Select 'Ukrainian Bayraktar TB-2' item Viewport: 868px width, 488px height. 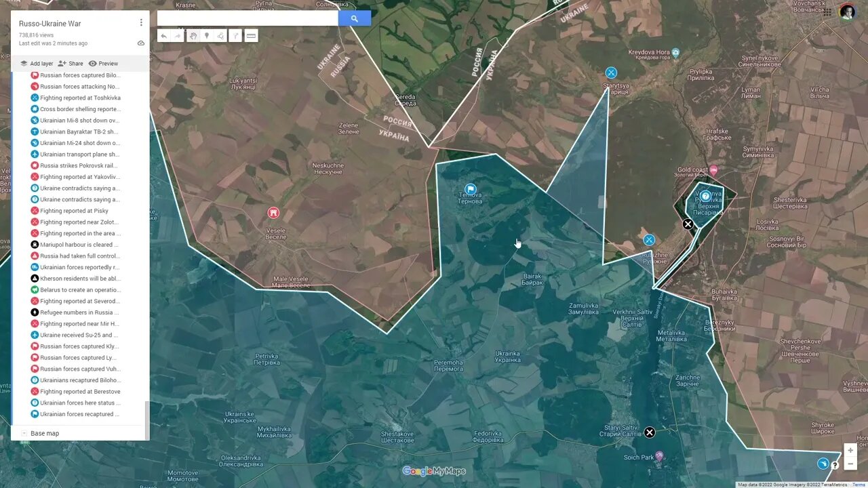click(75, 131)
